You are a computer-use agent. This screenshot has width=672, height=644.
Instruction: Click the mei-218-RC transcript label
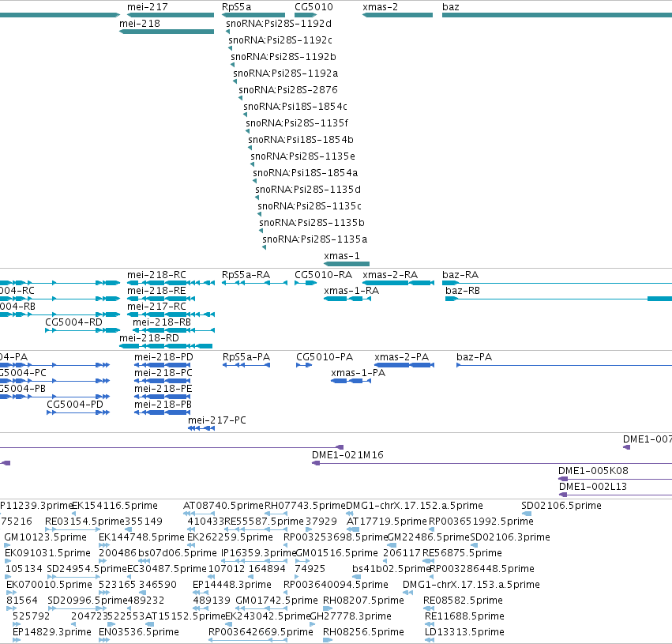(x=157, y=275)
